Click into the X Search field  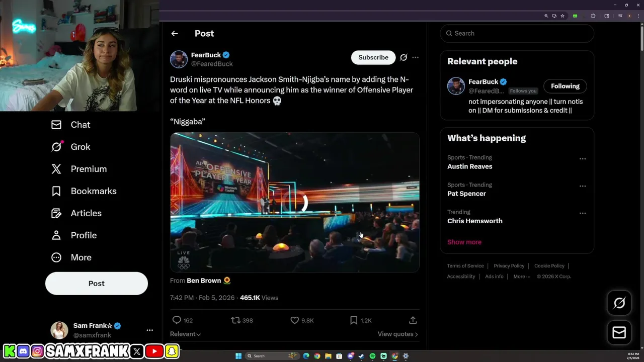pyautogui.click(x=517, y=33)
